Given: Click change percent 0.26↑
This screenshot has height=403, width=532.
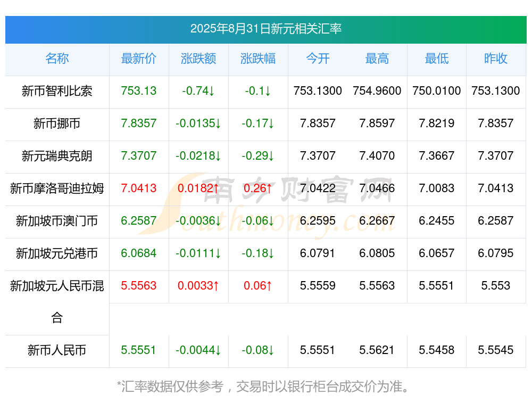Looking at the screenshot, I should [258, 188].
